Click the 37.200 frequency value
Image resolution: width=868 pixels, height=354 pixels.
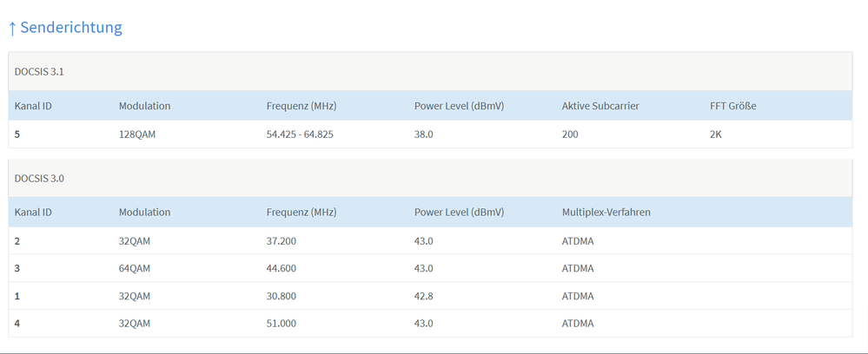[x=283, y=240]
